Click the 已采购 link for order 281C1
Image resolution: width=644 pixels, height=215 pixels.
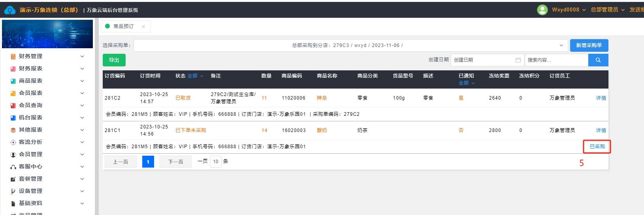click(597, 147)
